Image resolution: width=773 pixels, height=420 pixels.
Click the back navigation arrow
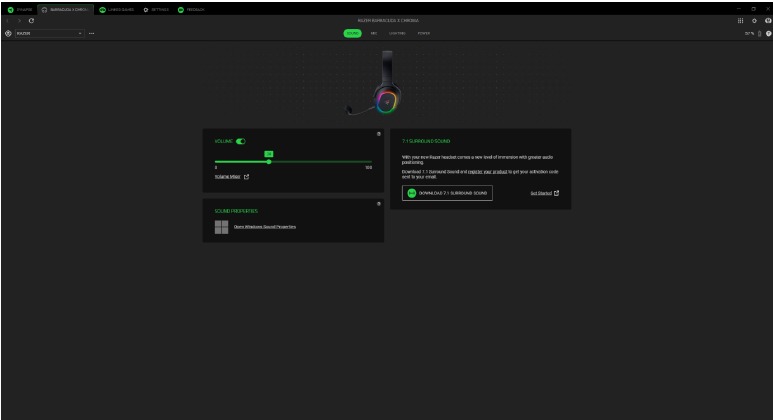(8, 21)
